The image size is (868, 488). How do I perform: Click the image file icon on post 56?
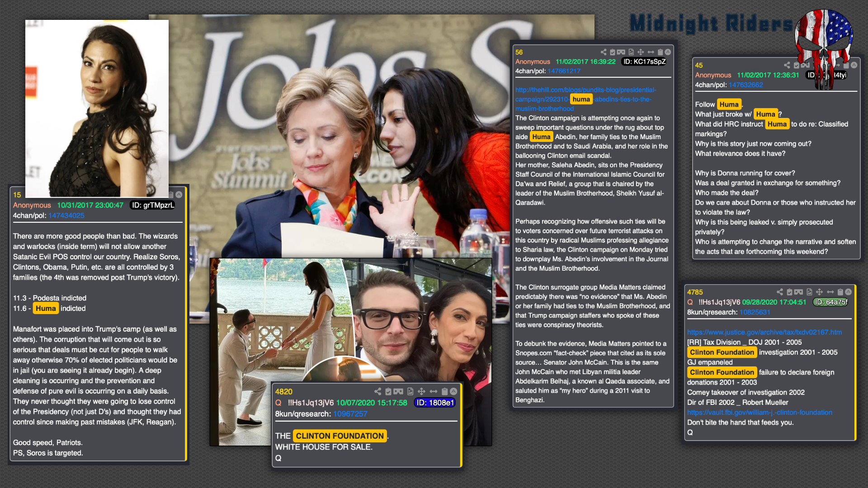pos(631,52)
